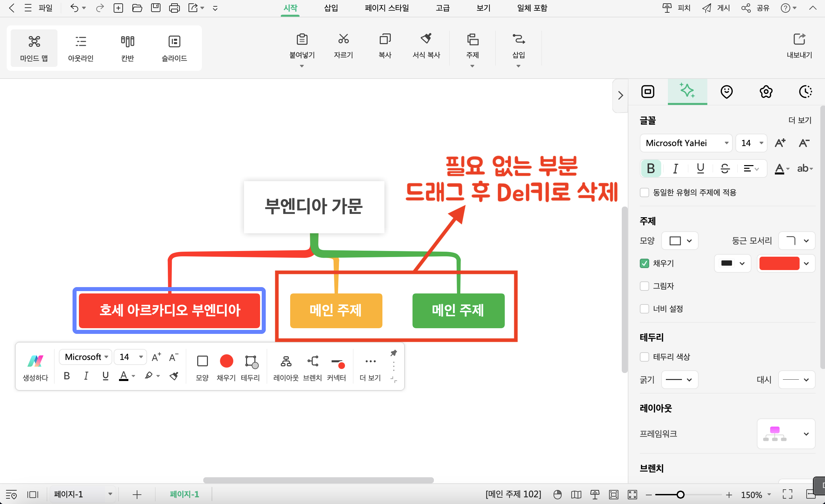Open the Insert (삽입) ribbon tab

[x=331, y=8]
